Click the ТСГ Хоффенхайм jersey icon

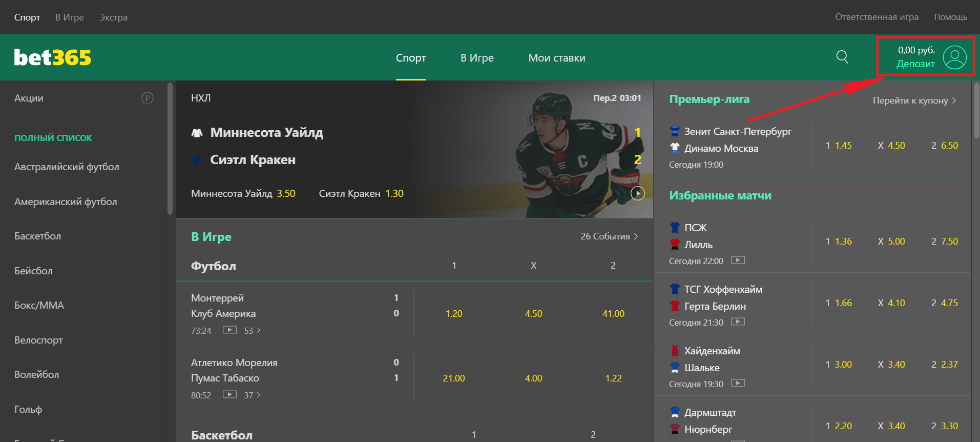[675, 289]
